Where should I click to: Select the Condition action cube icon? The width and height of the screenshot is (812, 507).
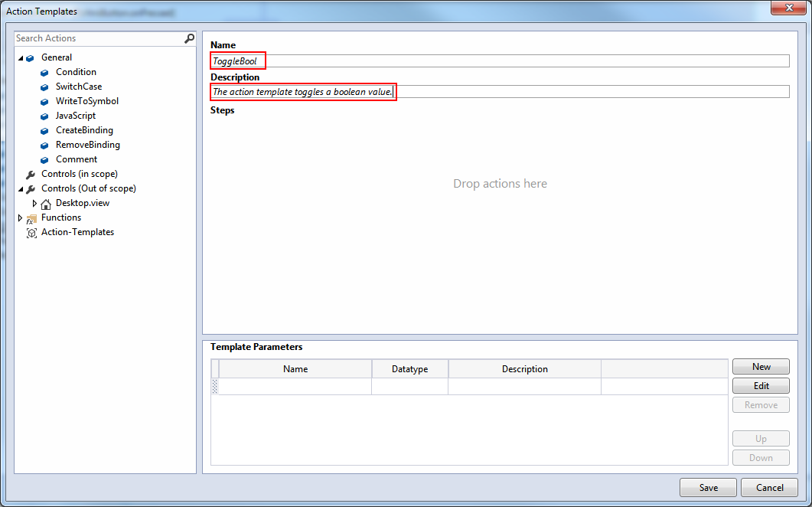point(44,73)
